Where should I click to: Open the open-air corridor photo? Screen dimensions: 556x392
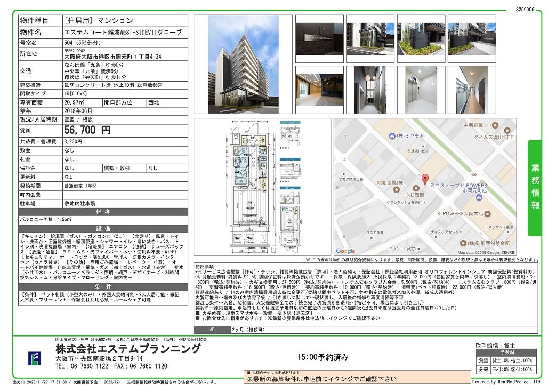coord(472,90)
